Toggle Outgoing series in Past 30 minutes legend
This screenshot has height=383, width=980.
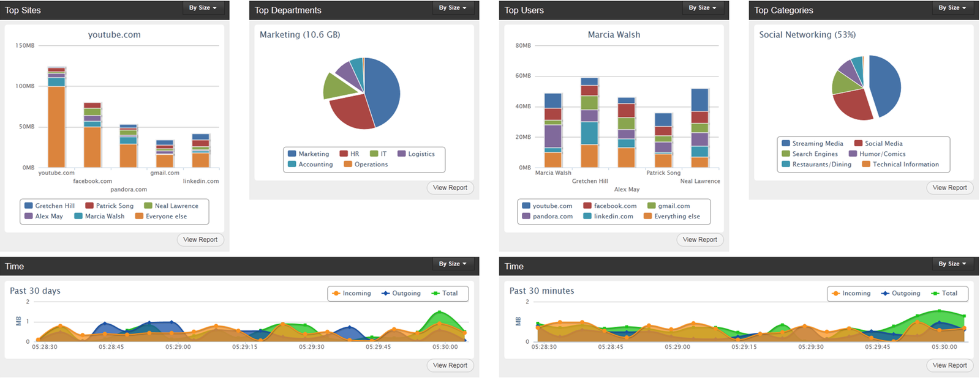901,294
